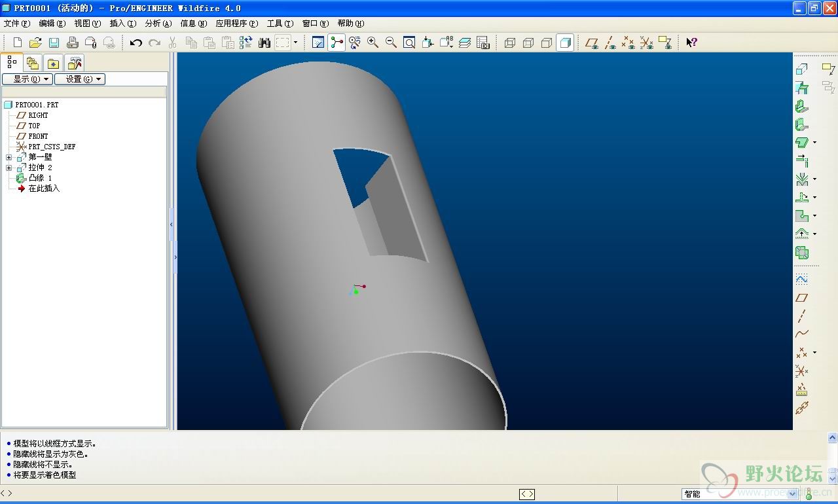Switch to Wireframe display mode
The image size is (838, 504).
tap(510, 43)
